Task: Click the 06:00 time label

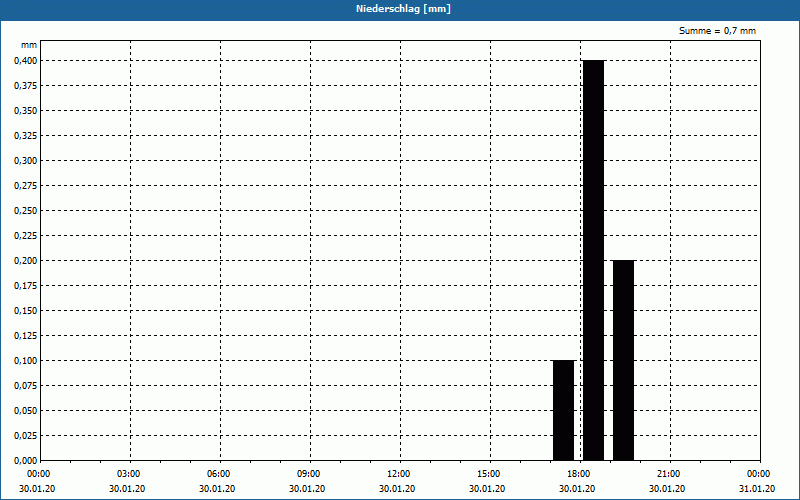Action: point(218,474)
